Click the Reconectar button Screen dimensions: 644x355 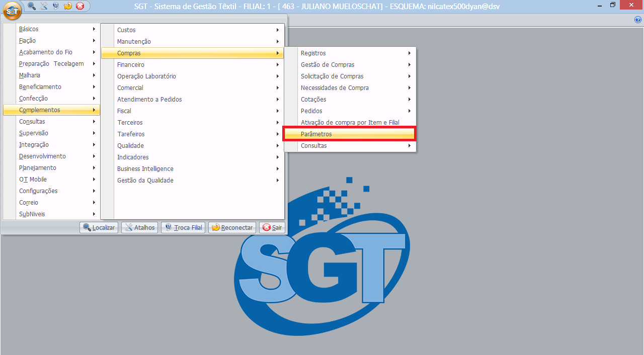tap(232, 227)
